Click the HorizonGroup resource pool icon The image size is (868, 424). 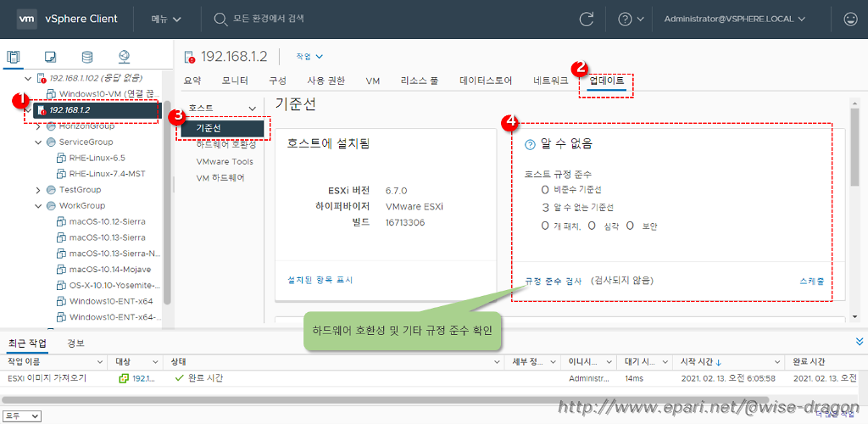tap(52, 126)
